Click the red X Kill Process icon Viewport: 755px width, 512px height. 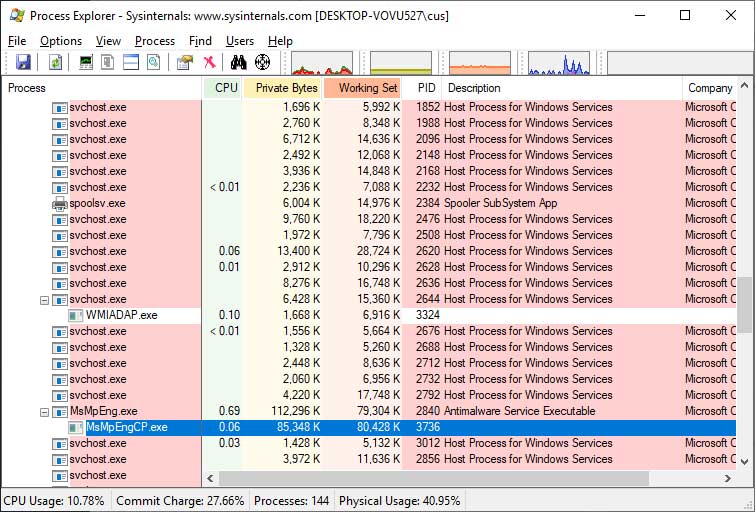click(x=210, y=62)
